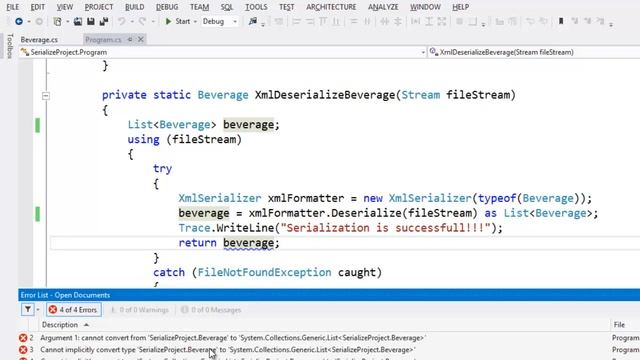Click the Save All toolbar icon
Viewport: 640px width, 360px height.
(x=104, y=21)
